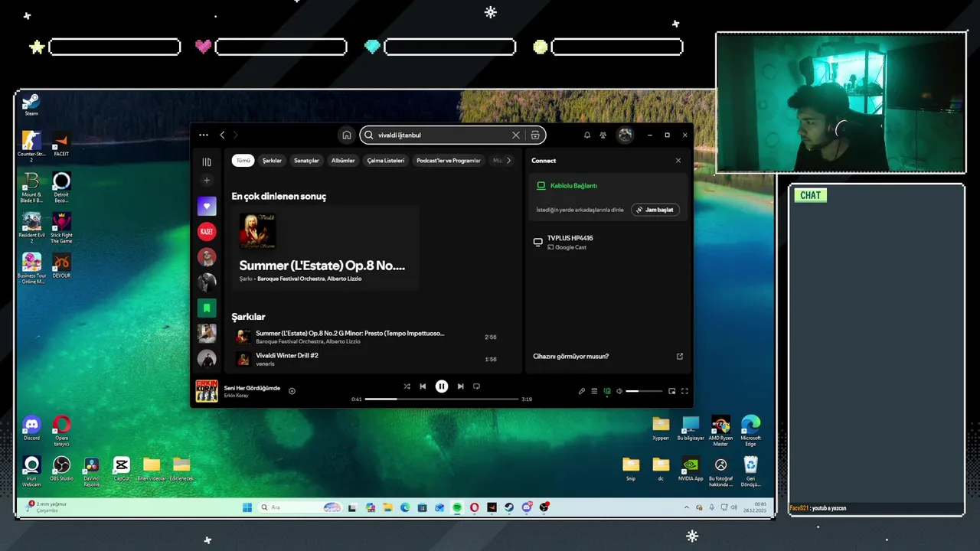Open DaVinci Resolve desktop shortcut
980x551 pixels.
[92, 471]
